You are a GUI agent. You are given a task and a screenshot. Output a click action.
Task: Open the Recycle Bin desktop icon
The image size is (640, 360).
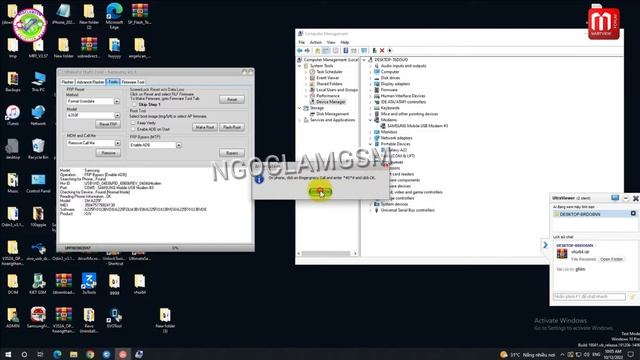tap(38, 149)
